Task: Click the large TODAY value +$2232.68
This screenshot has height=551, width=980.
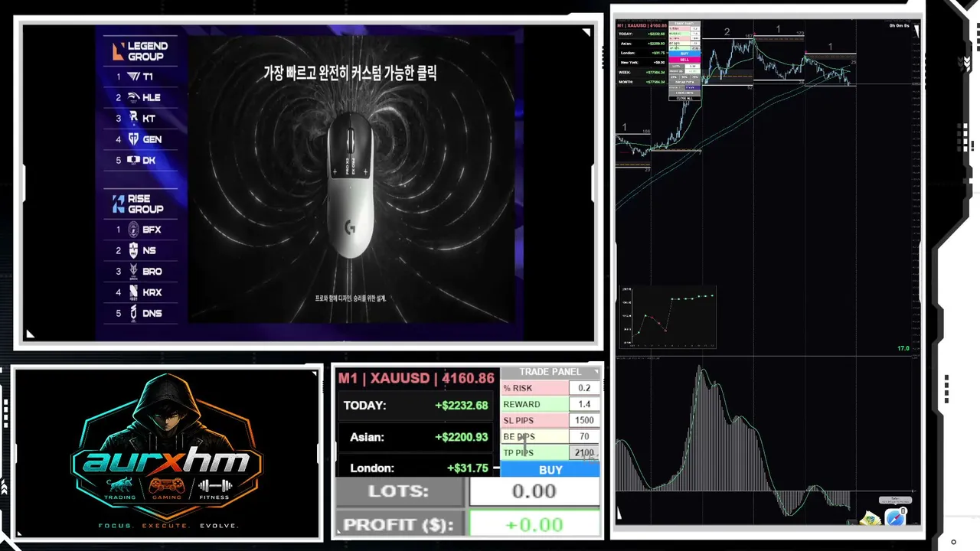Action: pos(461,406)
